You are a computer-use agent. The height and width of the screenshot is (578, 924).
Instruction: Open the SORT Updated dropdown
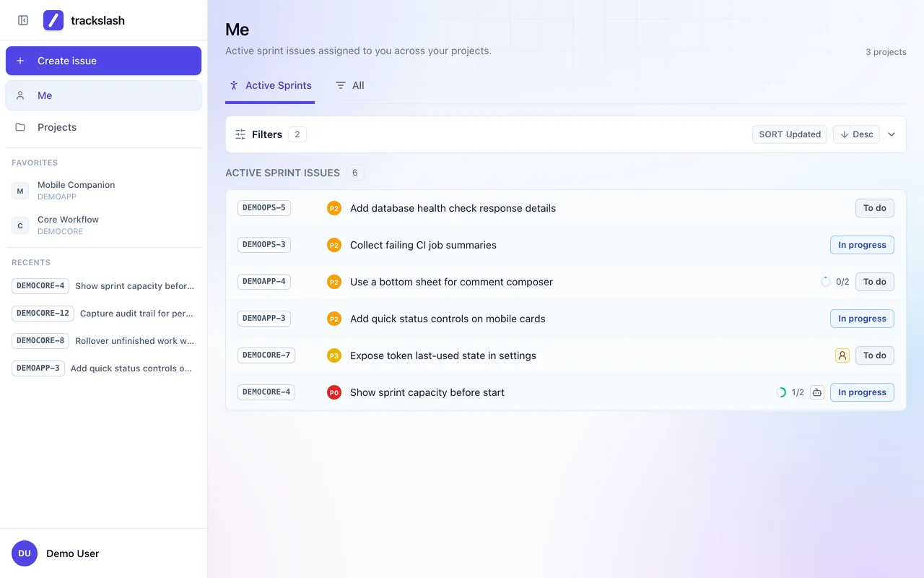pos(790,134)
